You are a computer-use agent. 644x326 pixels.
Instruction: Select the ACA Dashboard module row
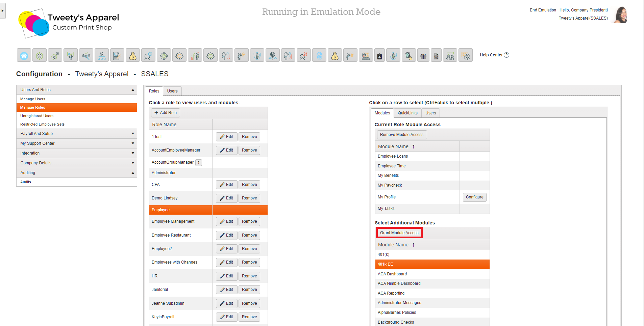[x=432, y=274]
